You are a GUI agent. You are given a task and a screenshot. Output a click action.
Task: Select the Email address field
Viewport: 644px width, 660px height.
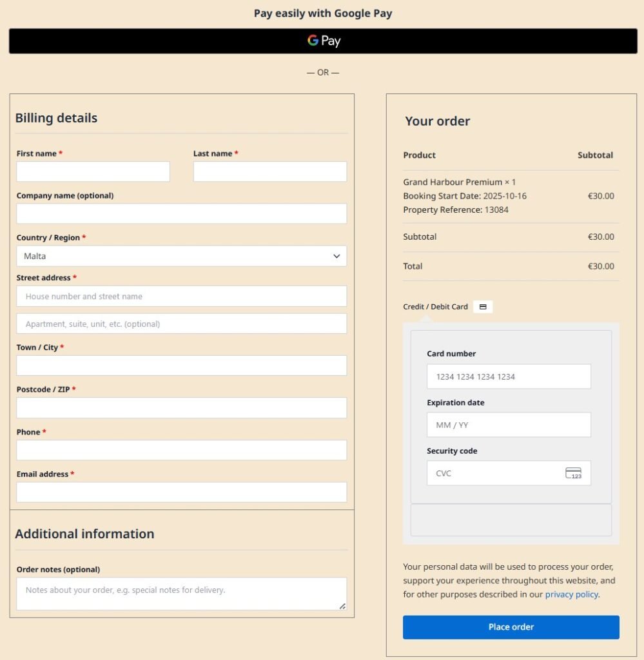[x=181, y=492]
